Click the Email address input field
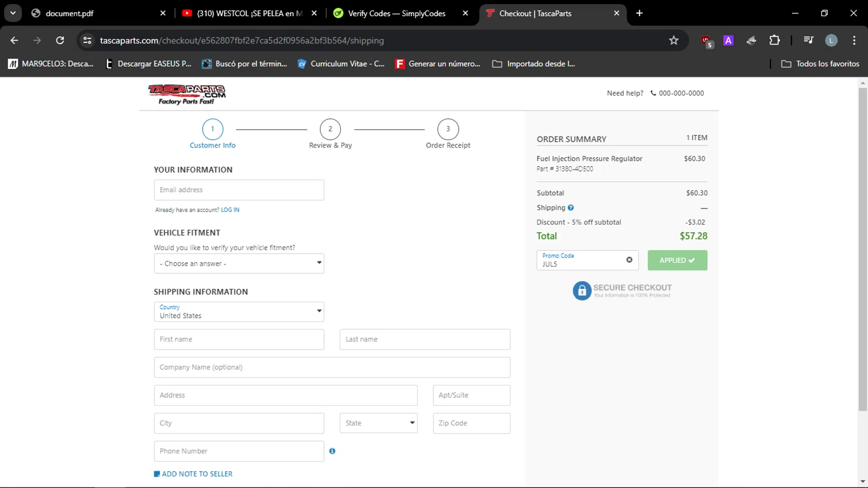The image size is (868, 488). 239,190
